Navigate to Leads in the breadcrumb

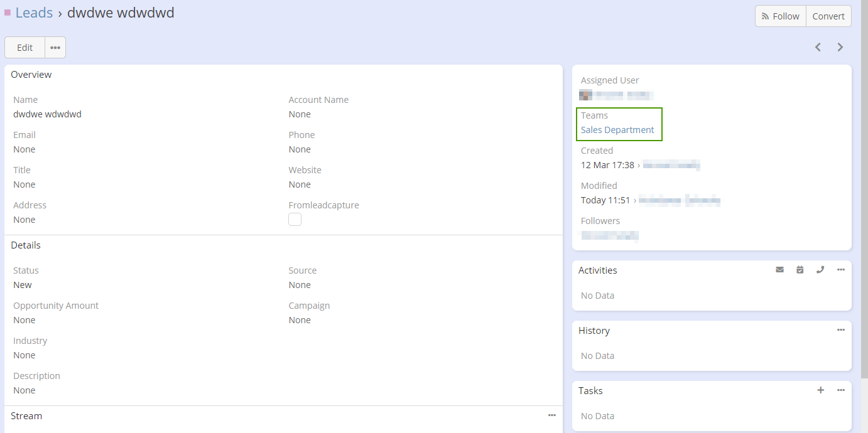(x=34, y=13)
